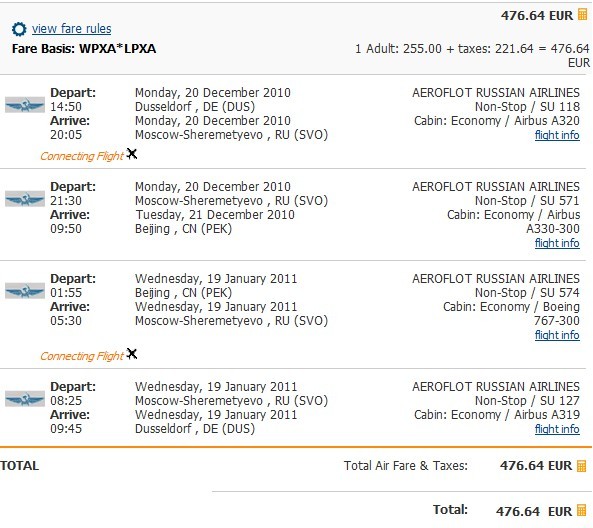
Task: Open flight info for SU 574
Action: click(557, 335)
